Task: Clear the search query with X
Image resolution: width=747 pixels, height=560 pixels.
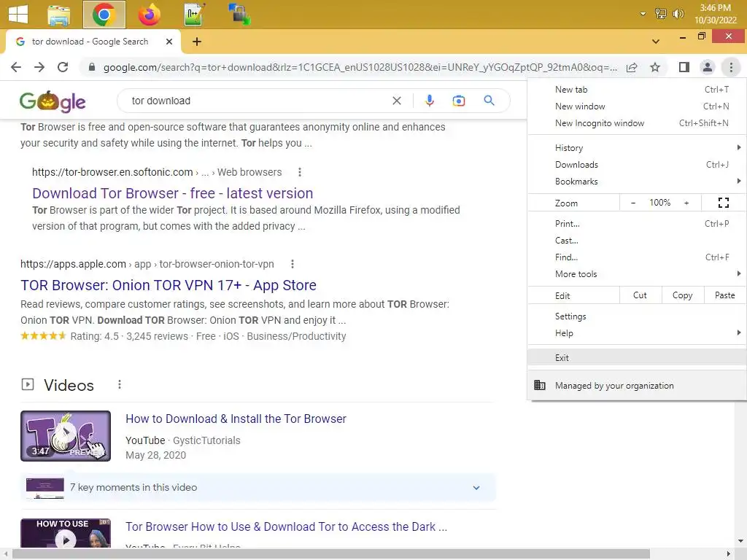Action: click(x=396, y=101)
